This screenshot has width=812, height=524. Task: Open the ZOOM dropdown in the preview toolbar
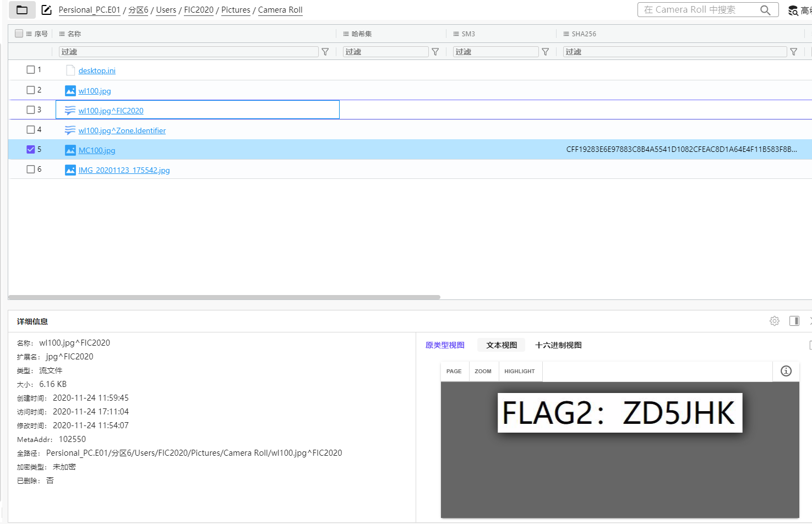[483, 372]
